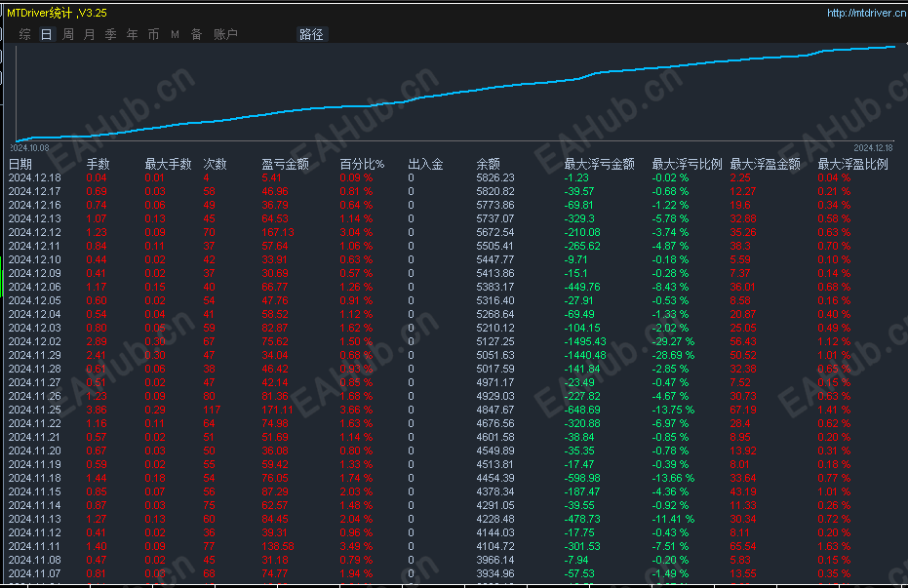
Task: Select the 2024.12.06 date cell
Action: coord(34,287)
